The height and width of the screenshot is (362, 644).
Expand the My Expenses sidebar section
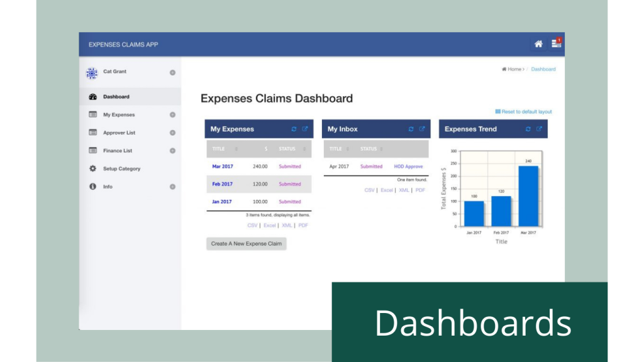[172, 115]
